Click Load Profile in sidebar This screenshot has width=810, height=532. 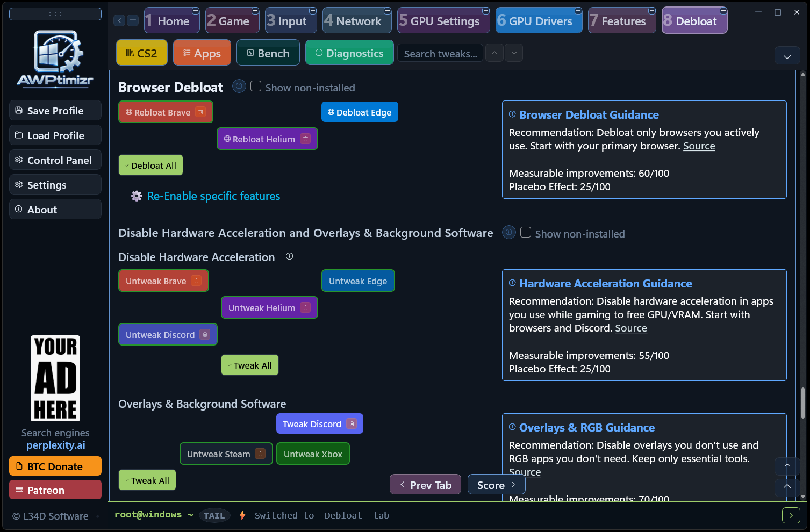[55, 135]
